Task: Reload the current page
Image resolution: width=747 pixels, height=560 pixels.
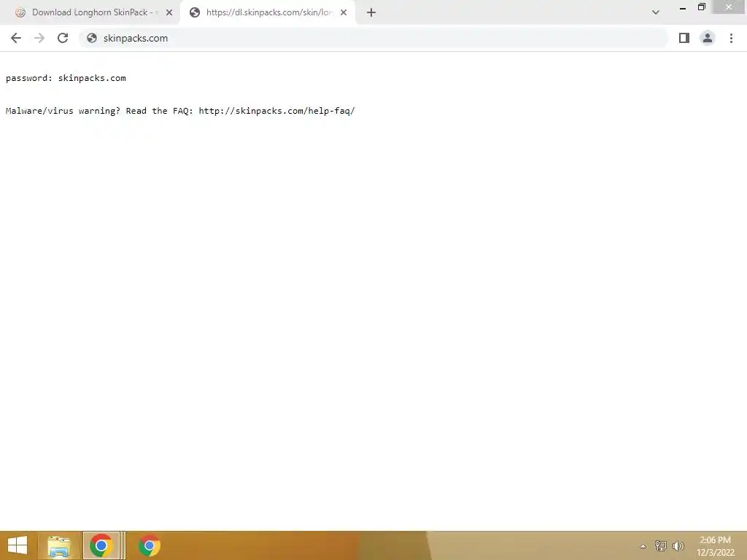Action: pos(63,38)
